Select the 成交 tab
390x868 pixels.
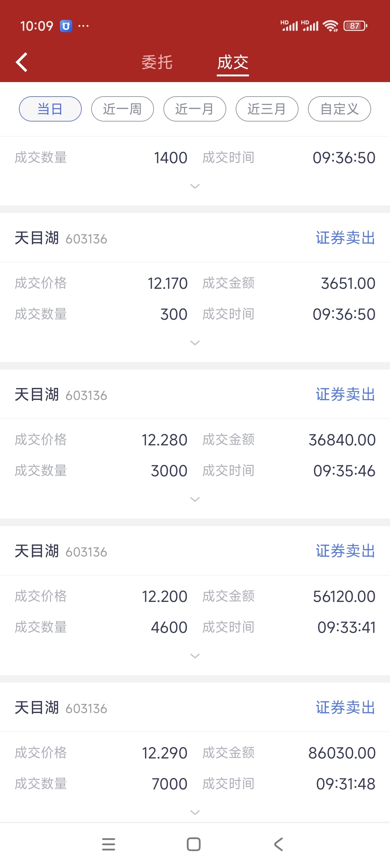coord(233,62)
